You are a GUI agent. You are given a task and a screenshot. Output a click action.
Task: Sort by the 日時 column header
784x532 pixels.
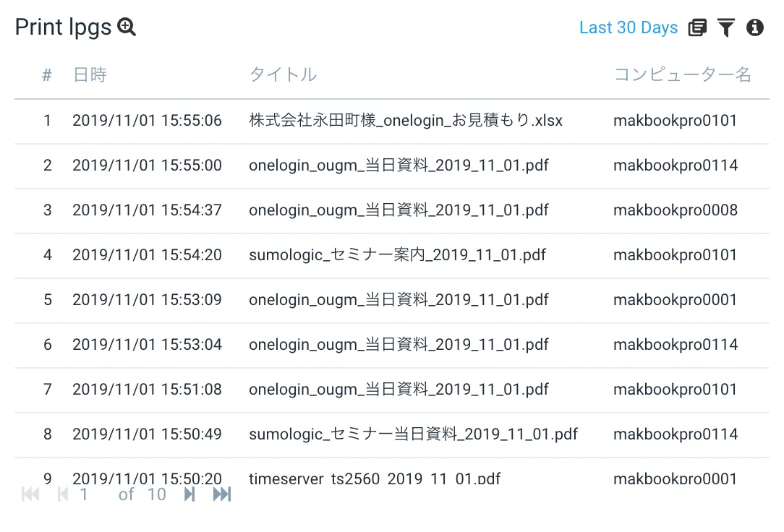pos(90,74)
